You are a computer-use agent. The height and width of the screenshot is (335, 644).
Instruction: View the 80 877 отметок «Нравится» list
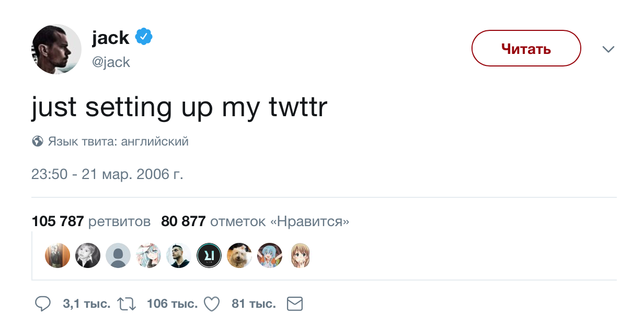point(255,221)
